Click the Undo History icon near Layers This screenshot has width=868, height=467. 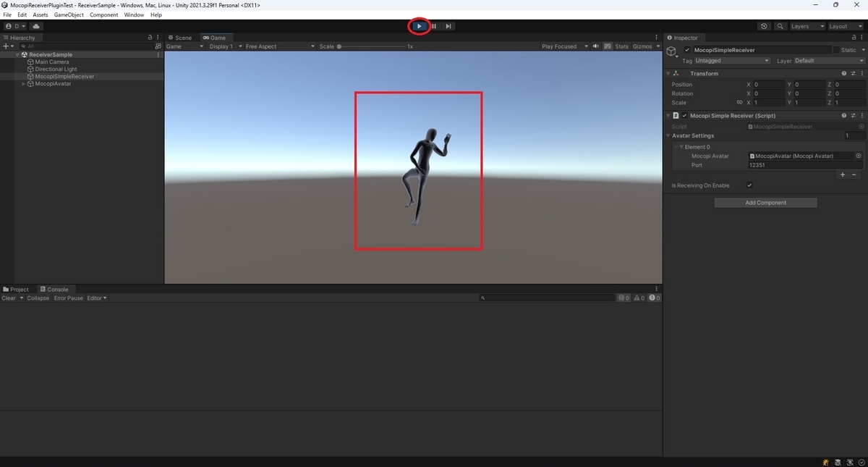765,26
